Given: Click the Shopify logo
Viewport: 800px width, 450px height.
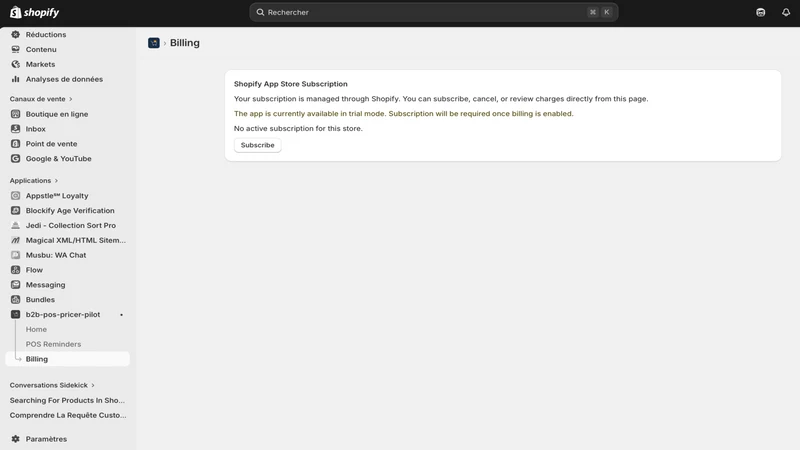Looking at the screenshot, I should tap(34, 12).
